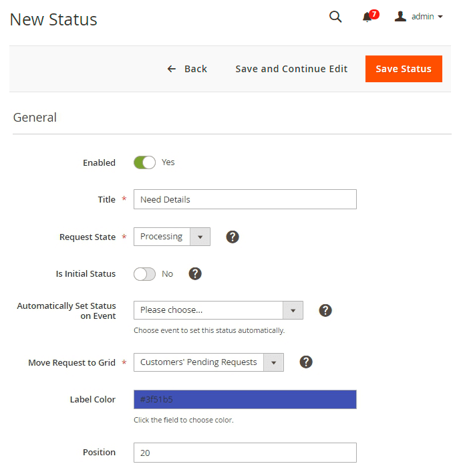457x476 pixels.
Task: Focus the Position input field
Action: point(245,453)
